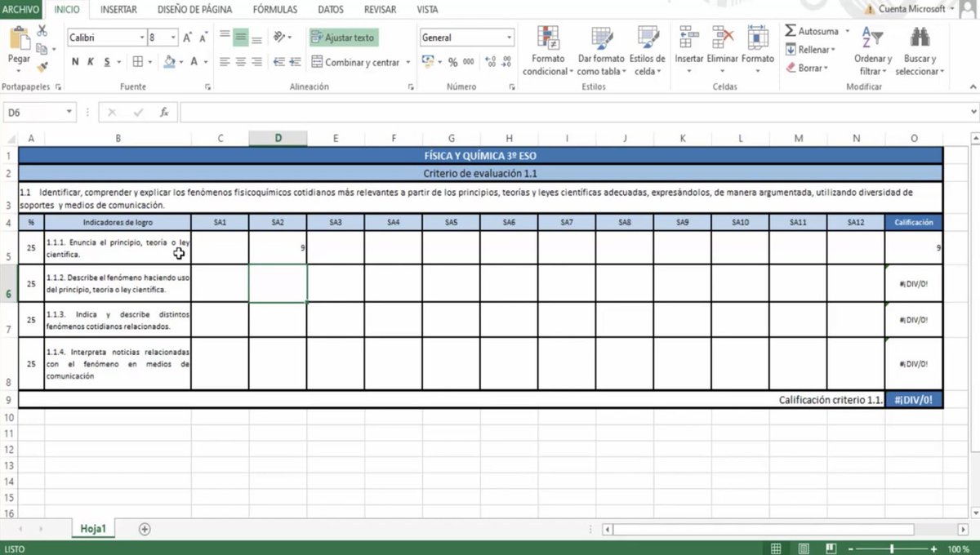Toggle bold formatting (N)
This screenshot has height=555, width=980.
75,62
